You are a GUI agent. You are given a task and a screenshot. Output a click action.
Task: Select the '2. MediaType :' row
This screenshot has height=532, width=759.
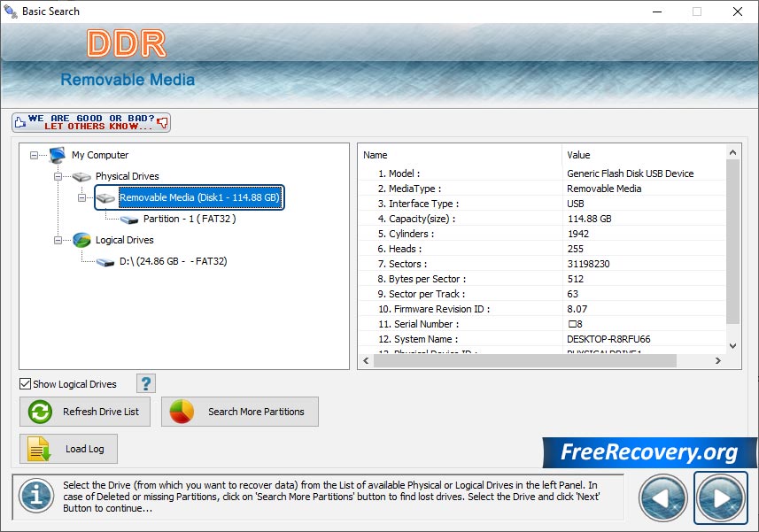pos(542,189)
